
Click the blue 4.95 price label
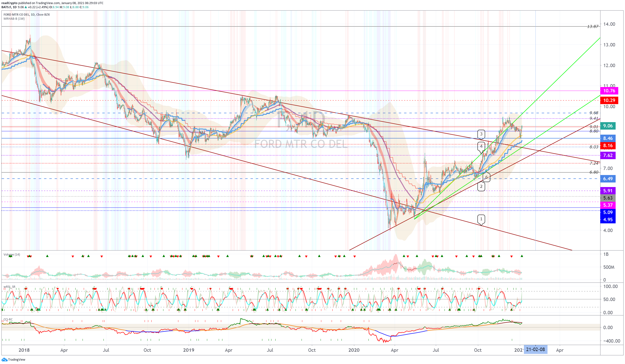(x=608, y=220)
